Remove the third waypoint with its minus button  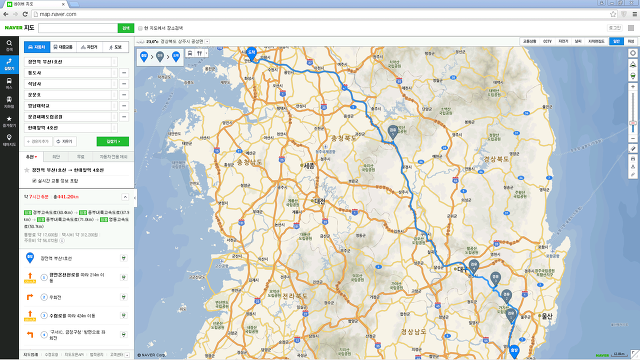(x=124, y=84)
